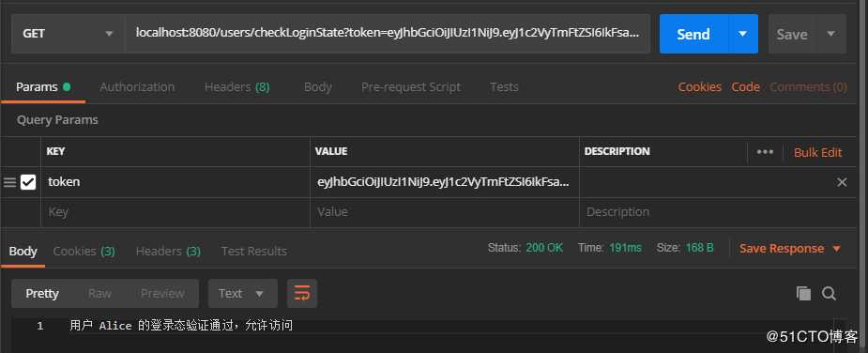This screenshot has width=868, height=353.
Task: Click the response text line about Alice
Action: point(181,325)
